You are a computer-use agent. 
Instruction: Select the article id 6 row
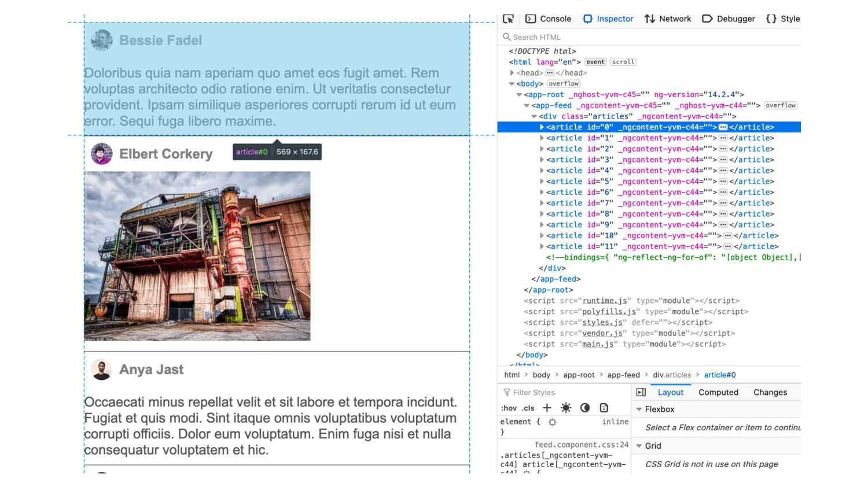(649, 193)
